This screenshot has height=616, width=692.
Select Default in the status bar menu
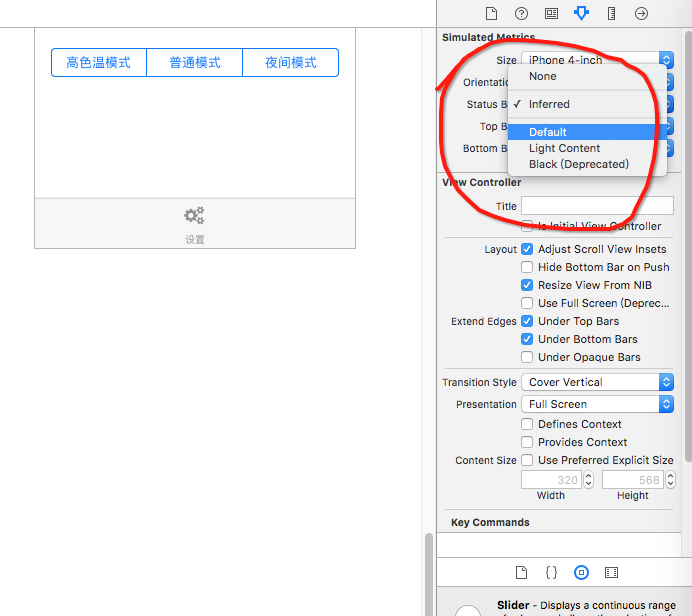548,132
